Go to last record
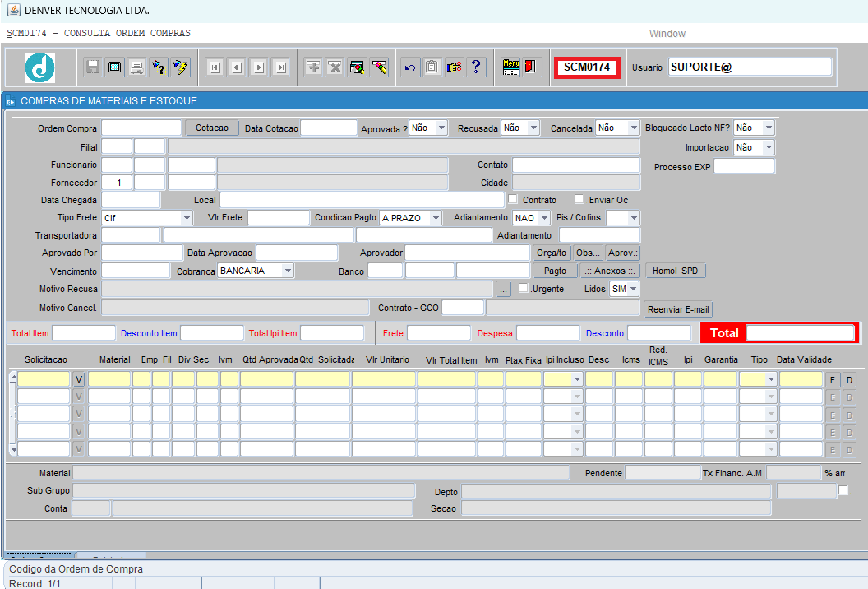Screen dimensions: 868x589 pyautogui.click(x=280, y=67)
